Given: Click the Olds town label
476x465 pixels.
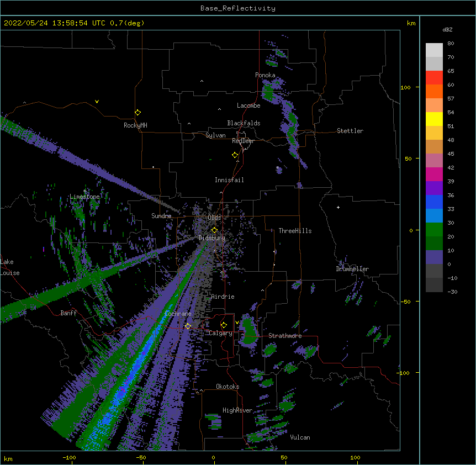Looking at the screenshot, I should tap(214, 218).
